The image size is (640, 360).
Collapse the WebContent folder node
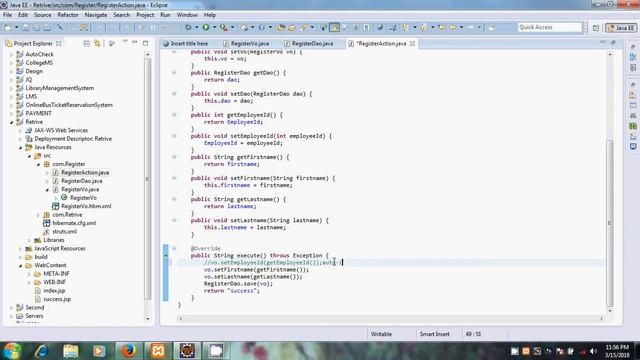[20, 266]
